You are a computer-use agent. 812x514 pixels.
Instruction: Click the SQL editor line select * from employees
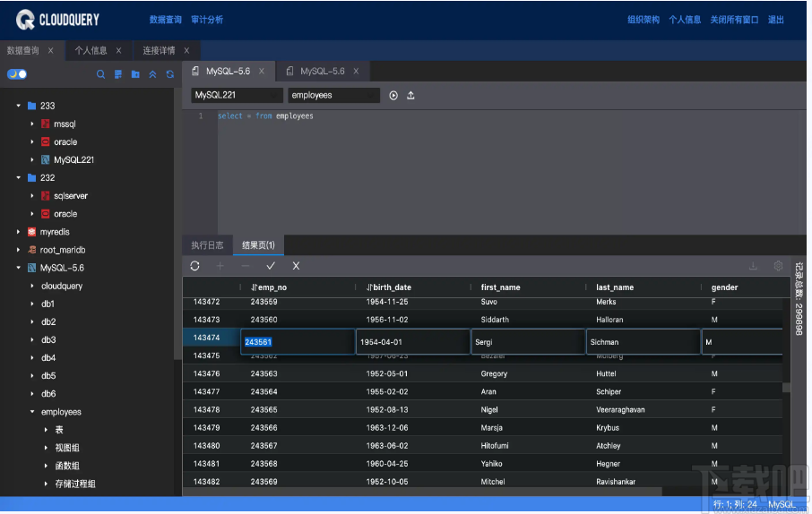coord(265,116)
